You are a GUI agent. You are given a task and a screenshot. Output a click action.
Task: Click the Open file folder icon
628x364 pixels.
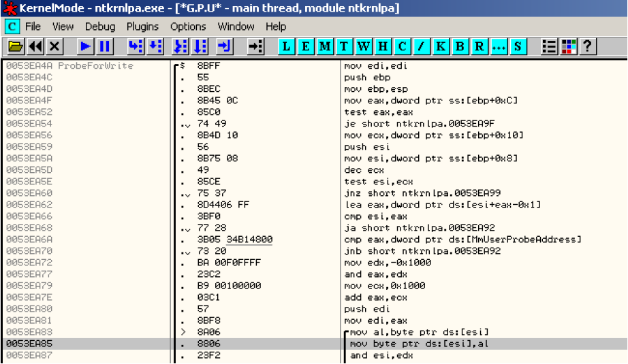(16, 46)
